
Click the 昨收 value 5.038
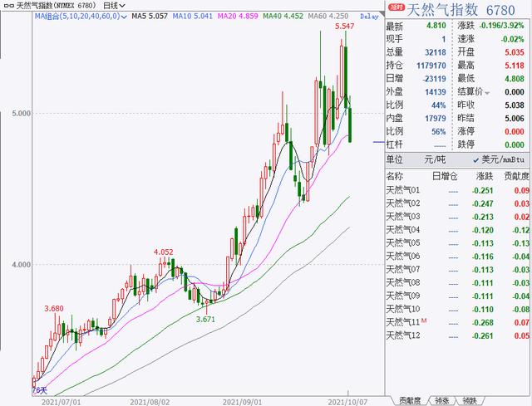(515, 105)
